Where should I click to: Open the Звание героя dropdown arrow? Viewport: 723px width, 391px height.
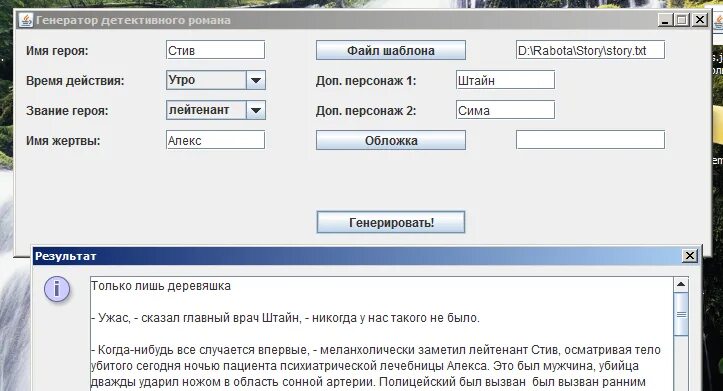(256, 110)
